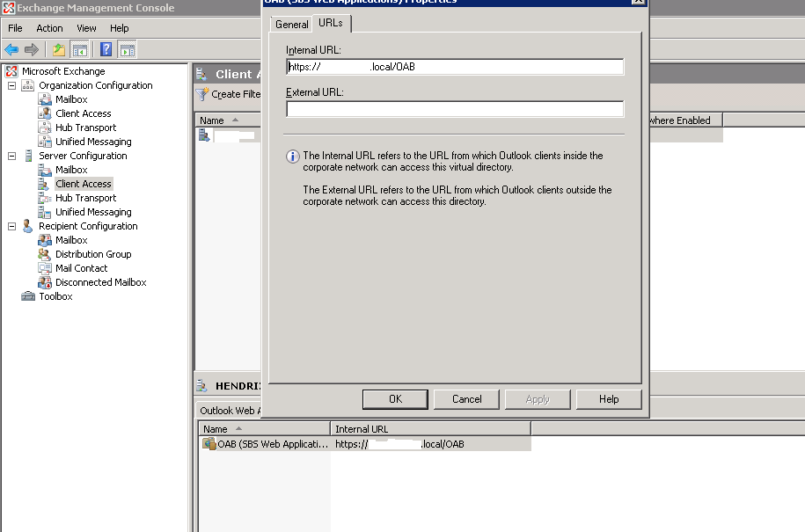Select Unified Messaging under Organization Configuration
This screenshot has width=805, height=532.
(93, 142)
